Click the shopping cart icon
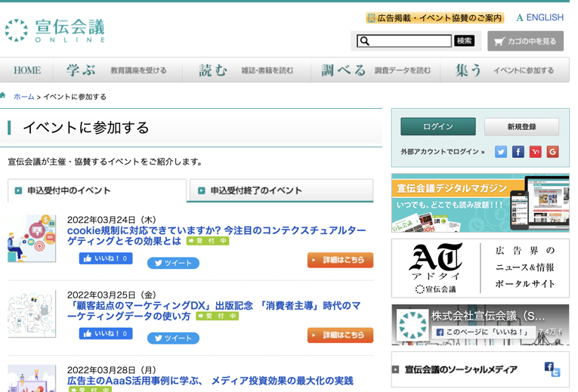This screenshot has height=392, width=578. pyautogui.click(x=499, y=42)
